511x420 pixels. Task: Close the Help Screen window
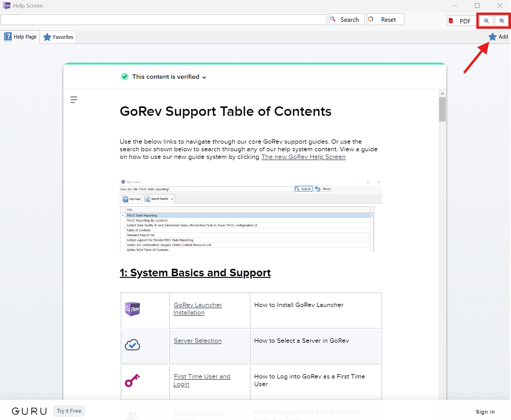(x=500, y=5)
